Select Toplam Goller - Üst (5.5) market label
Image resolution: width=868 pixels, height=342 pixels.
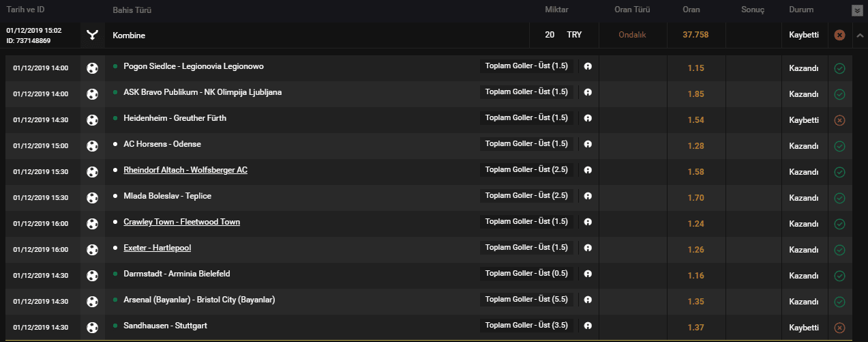point(526,300)
